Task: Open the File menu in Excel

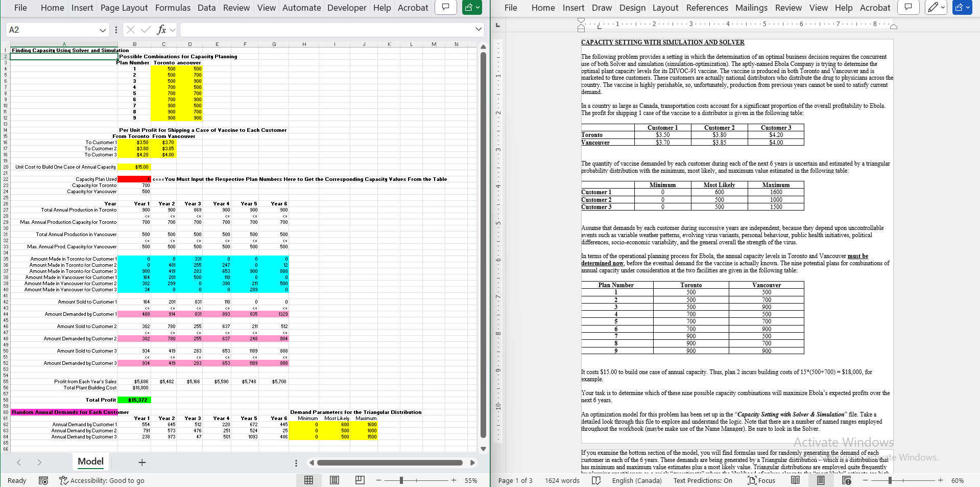Action: tap(20, 8)
